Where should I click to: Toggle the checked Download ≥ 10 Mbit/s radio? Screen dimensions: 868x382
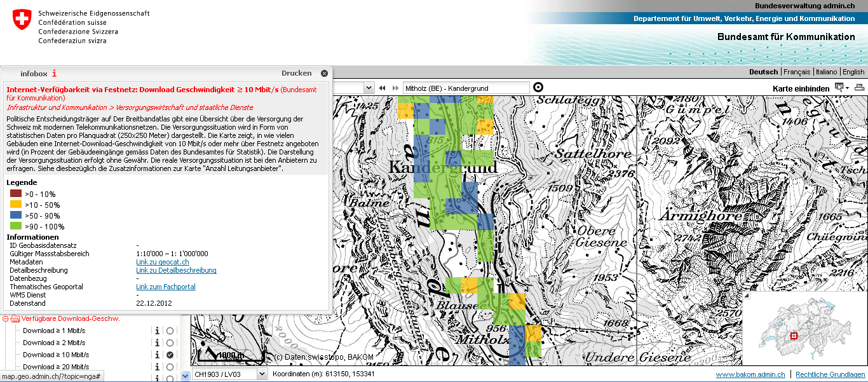coord(170,355)
